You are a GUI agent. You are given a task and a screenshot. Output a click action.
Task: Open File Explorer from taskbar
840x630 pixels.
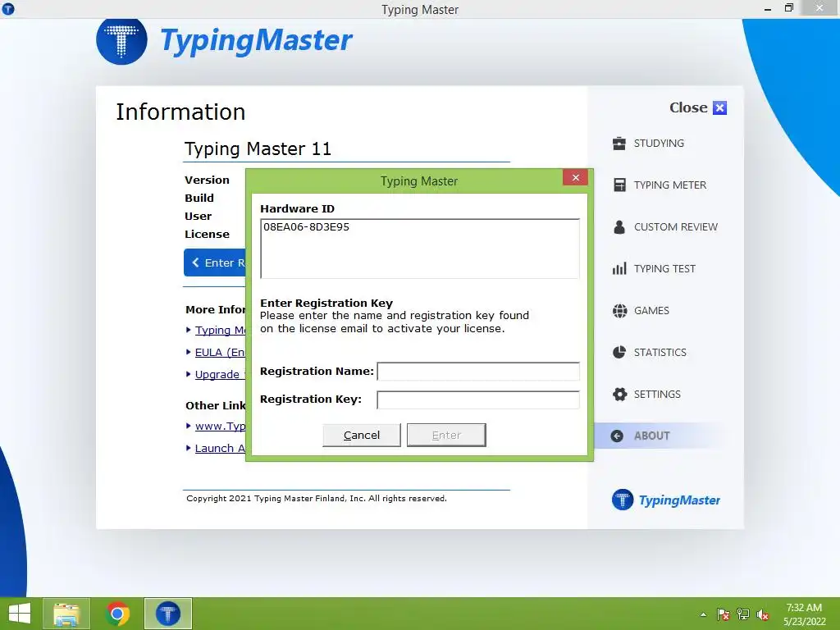pyautogui.click(x=66, y=614)
